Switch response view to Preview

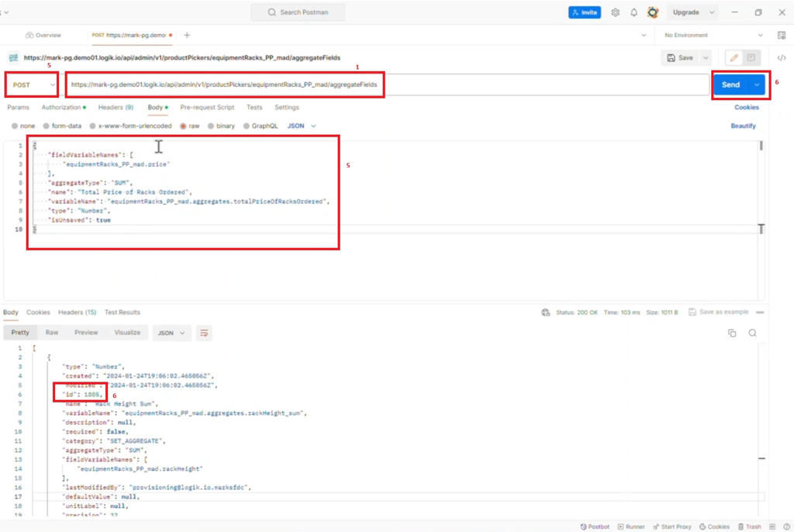[x=86, y=333]
